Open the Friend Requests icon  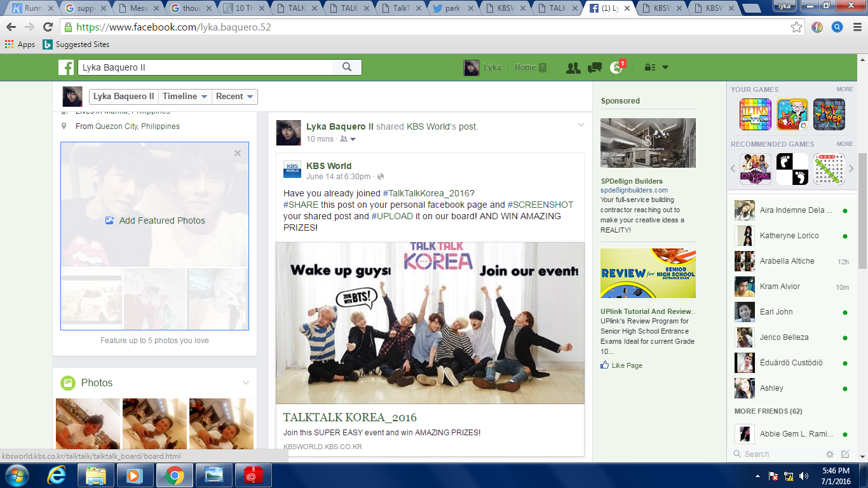(x=573, y=67)
